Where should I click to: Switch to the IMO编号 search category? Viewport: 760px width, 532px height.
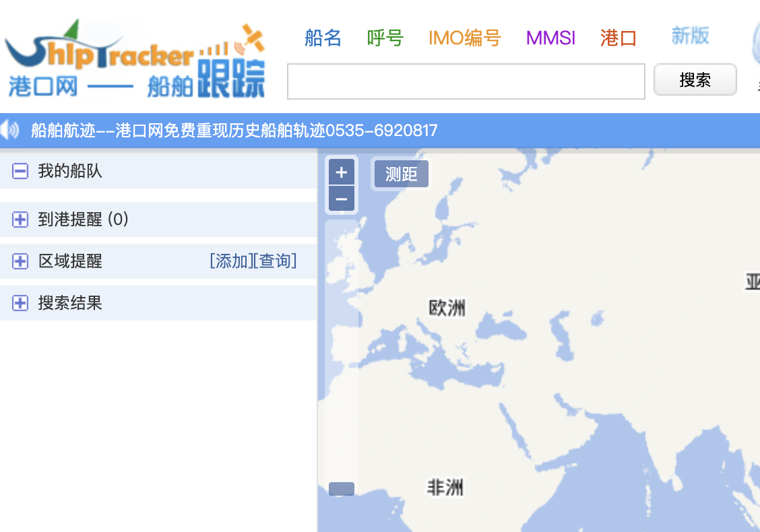[464, 38]
